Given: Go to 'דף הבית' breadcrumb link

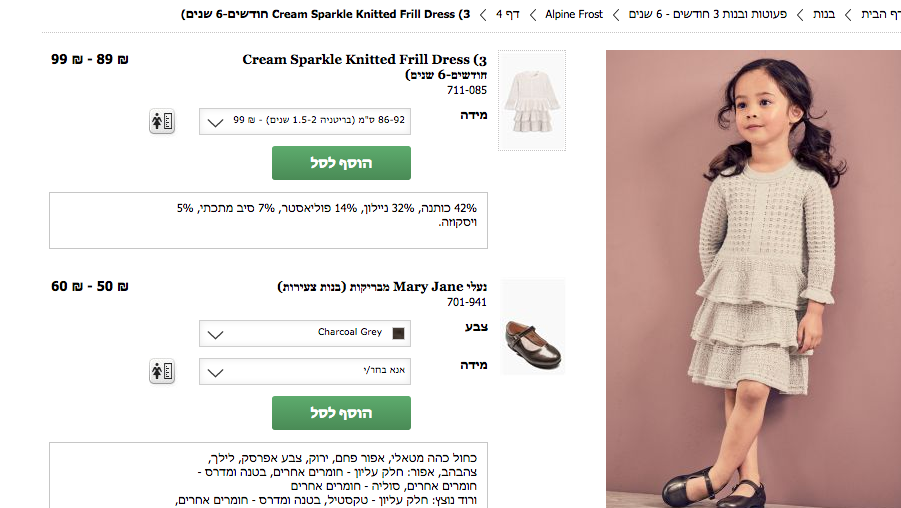Looking at the screenshot, I should [x=880, y=14].
